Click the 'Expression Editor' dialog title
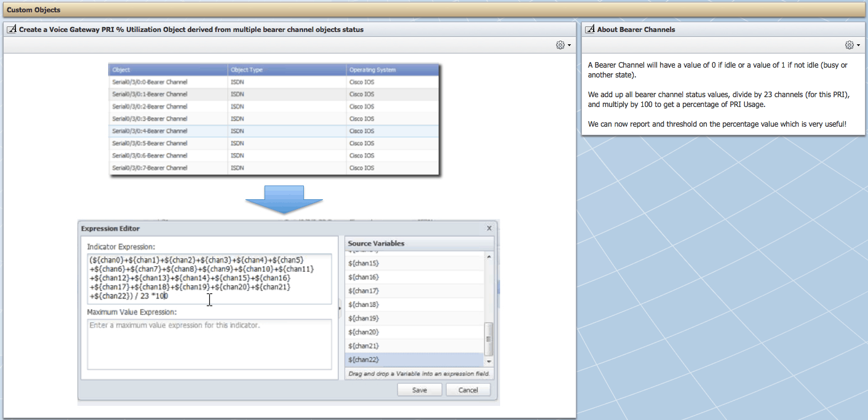 tap(111, 229)
